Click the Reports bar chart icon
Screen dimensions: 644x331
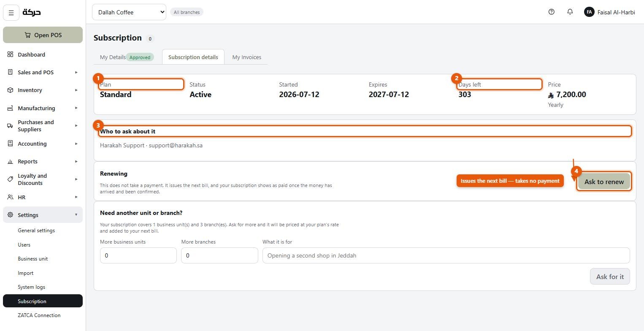click(10, 161)
